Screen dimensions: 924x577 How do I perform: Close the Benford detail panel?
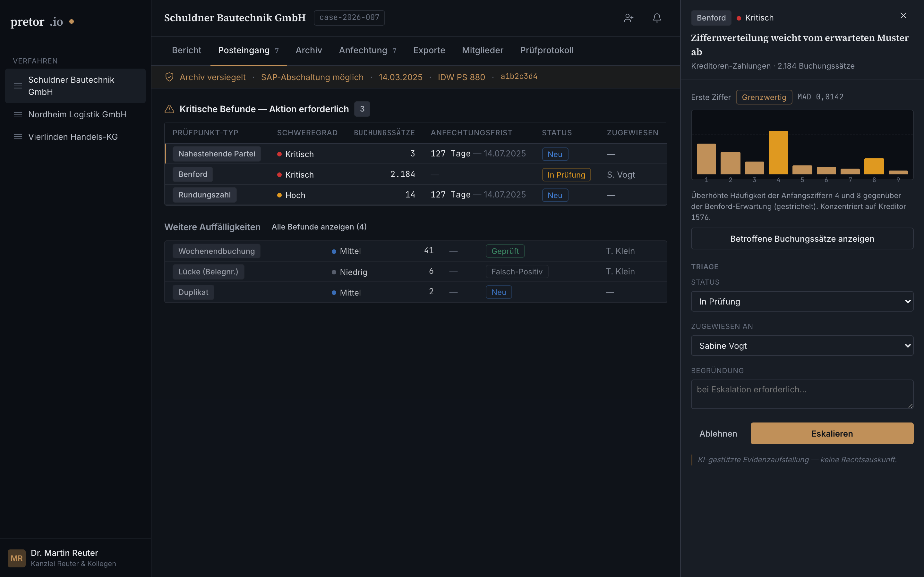903,16
